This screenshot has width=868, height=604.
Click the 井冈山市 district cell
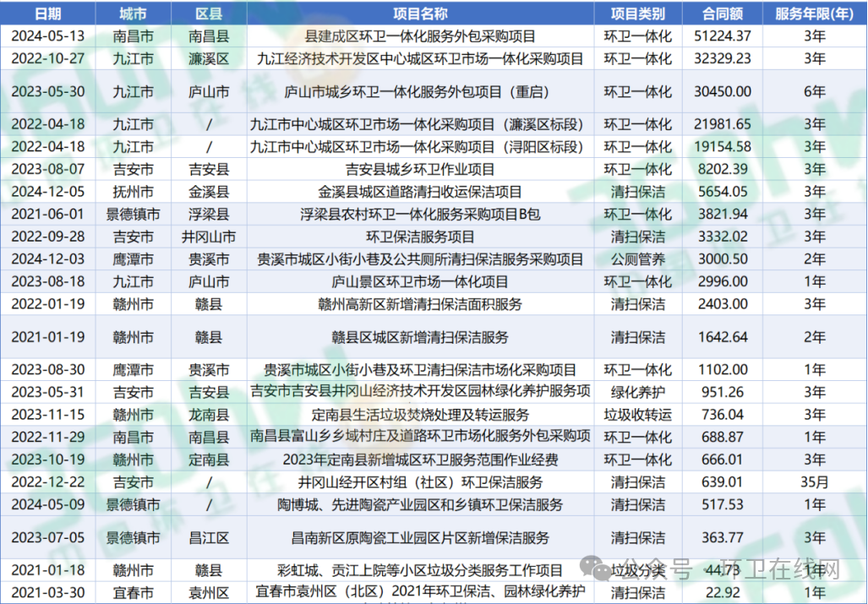209,237
